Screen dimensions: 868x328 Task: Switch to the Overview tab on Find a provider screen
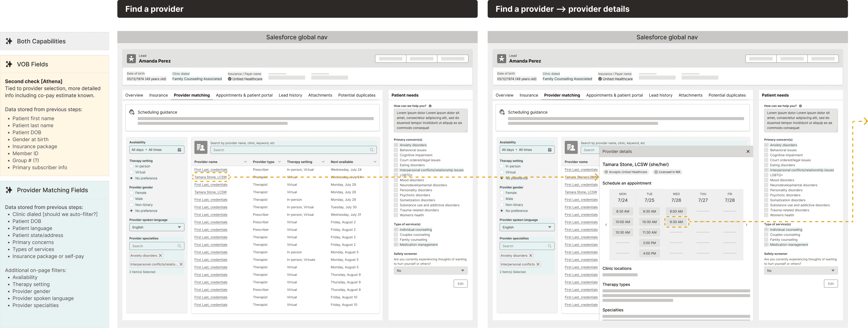click(x=134, y=95)
